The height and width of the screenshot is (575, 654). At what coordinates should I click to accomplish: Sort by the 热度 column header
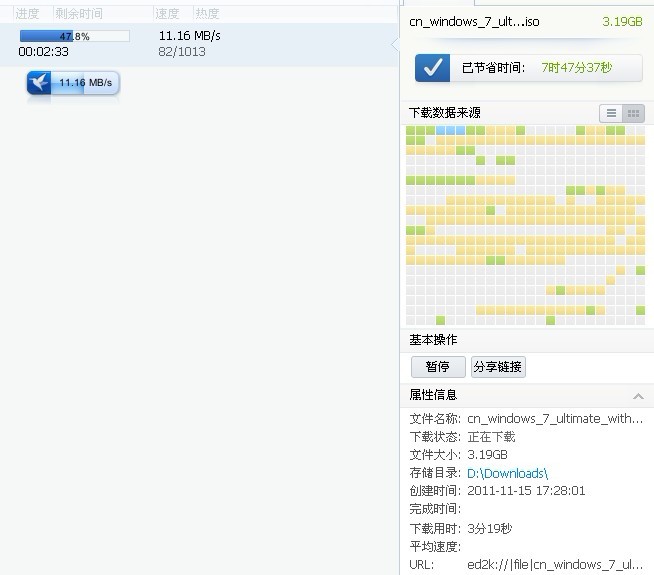click(x=207, y=14)
